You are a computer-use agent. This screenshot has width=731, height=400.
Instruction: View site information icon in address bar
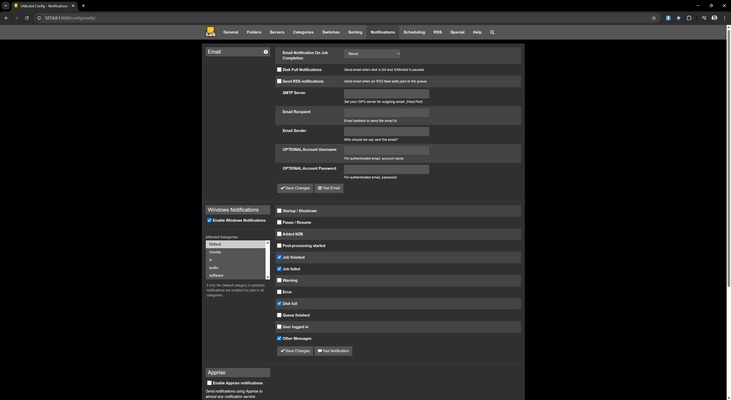(x=39, y=18)
